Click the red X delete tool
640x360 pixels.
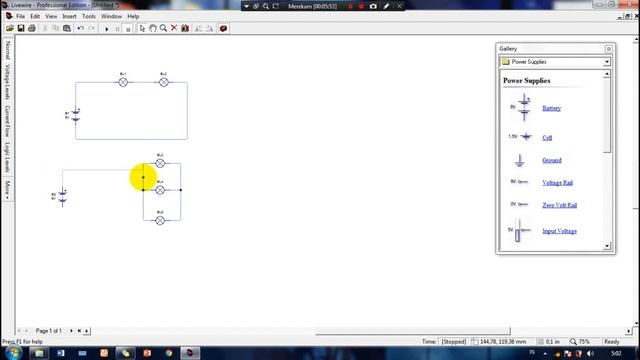[174, 28]
